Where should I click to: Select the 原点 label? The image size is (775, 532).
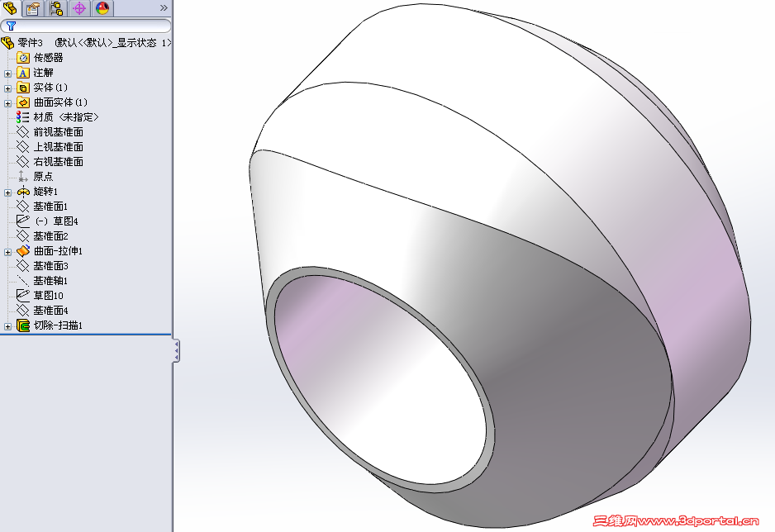pyautogui.click(x=43, y=176)
